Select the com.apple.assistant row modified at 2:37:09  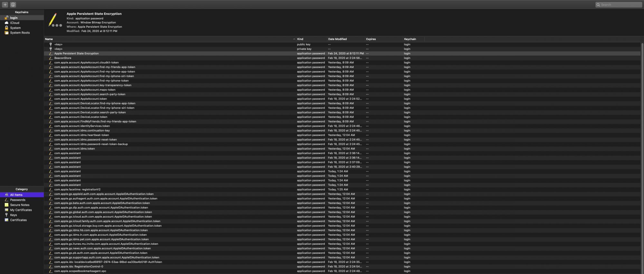342,162
